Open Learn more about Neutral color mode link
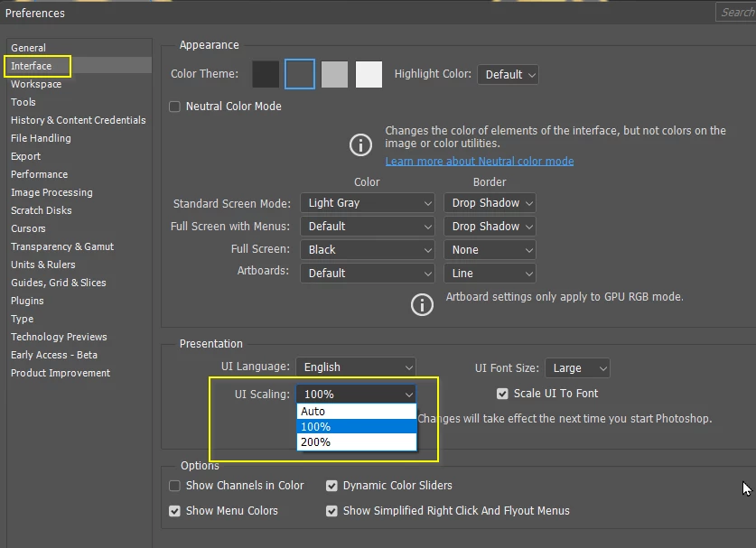Screen dimensions: 756x548 tap(480, 162)
